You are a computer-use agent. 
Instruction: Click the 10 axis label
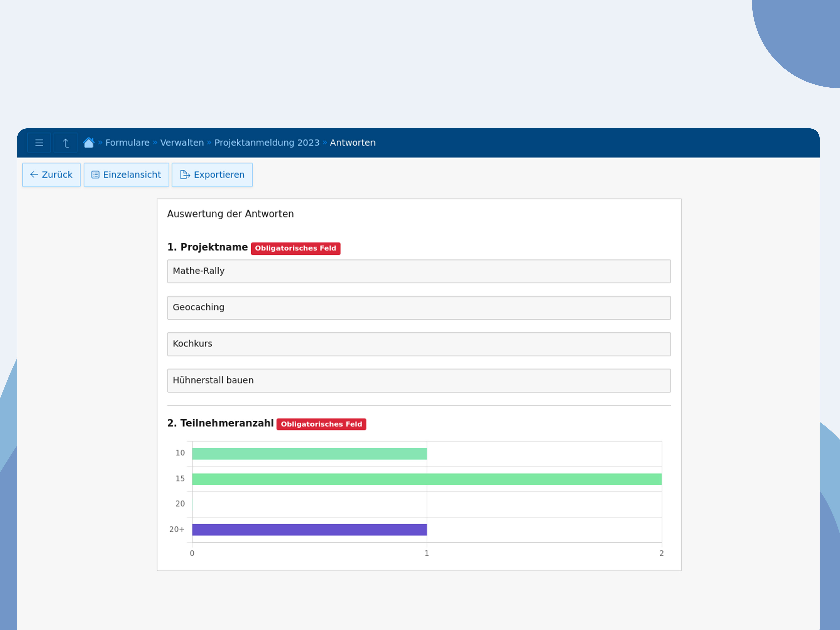[180, 453]
